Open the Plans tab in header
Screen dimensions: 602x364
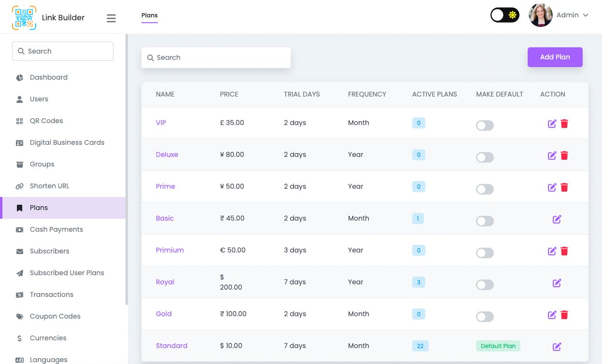[149, 15]
